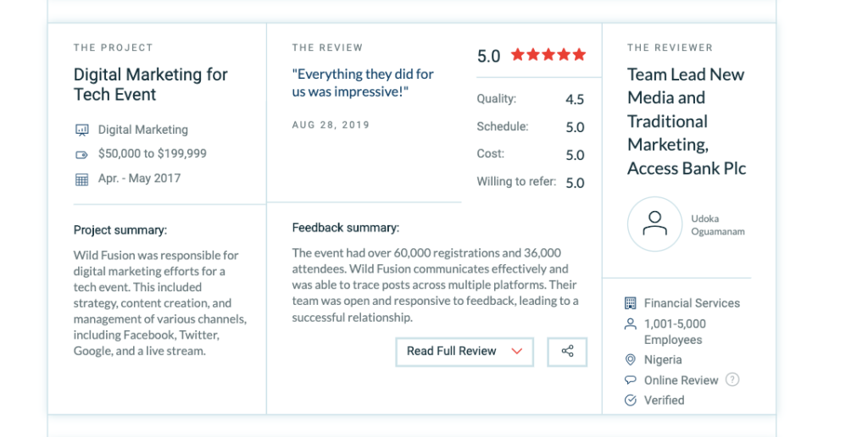The image size is (868, 437).
Task: Click the Digital Marketing for Tech Event title
Action: tap(151, 84)
